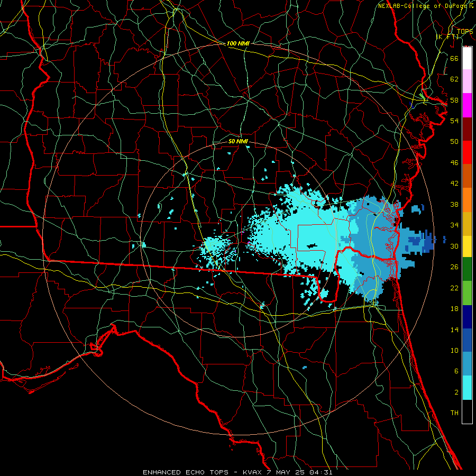Click the cyan 10 kft legend swatch

pos(467,388)
